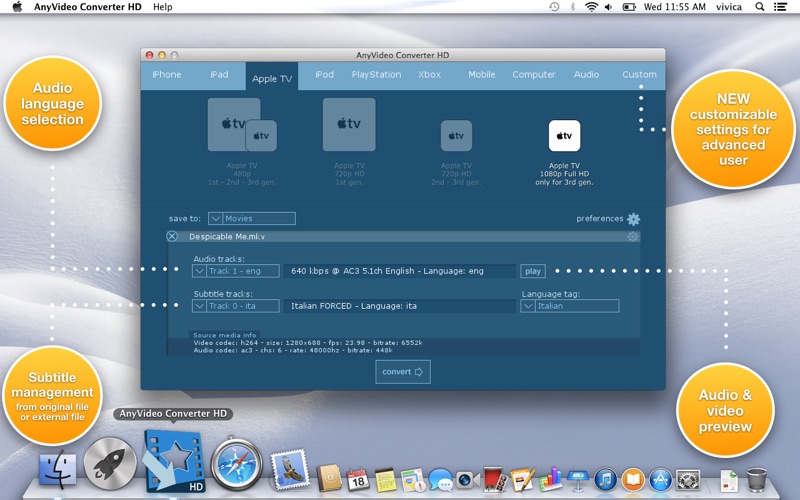The image size is (800, 500).
Task: Switch to the Audio tab
Action: point(586,74)
